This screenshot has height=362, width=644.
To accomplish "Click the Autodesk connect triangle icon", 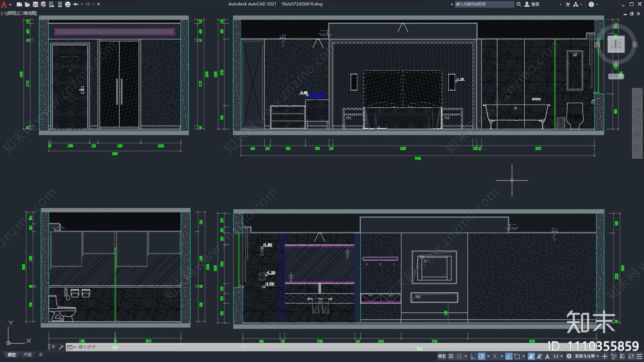I will tap(576, 4).
